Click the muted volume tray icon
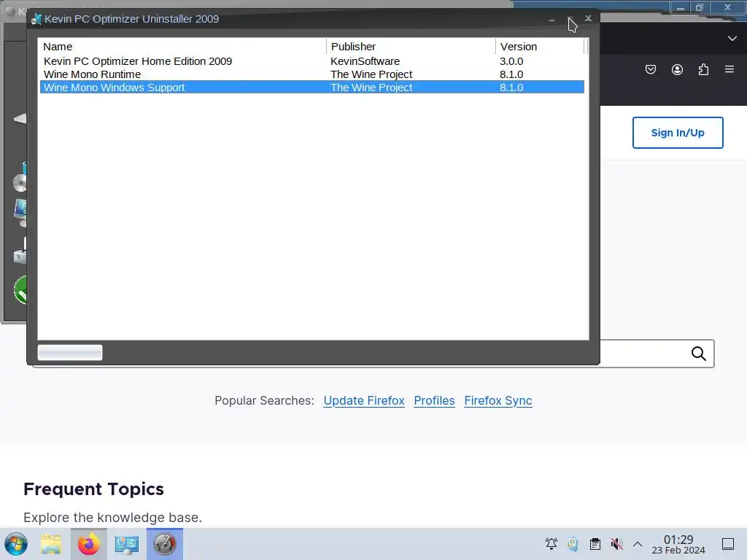This screenshot has height=560, width=747. pyautogui.click(x=616, y=544)
